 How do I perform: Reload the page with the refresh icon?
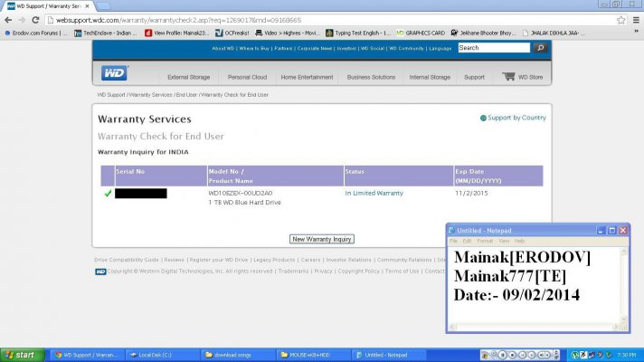pyautogui.click(x=35, y=20)
